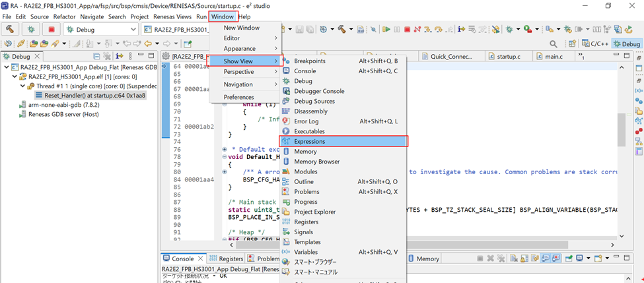The image size is (644, 283).
Task: Choose Expressions in Show View list
Action: [x=343, y=141]
